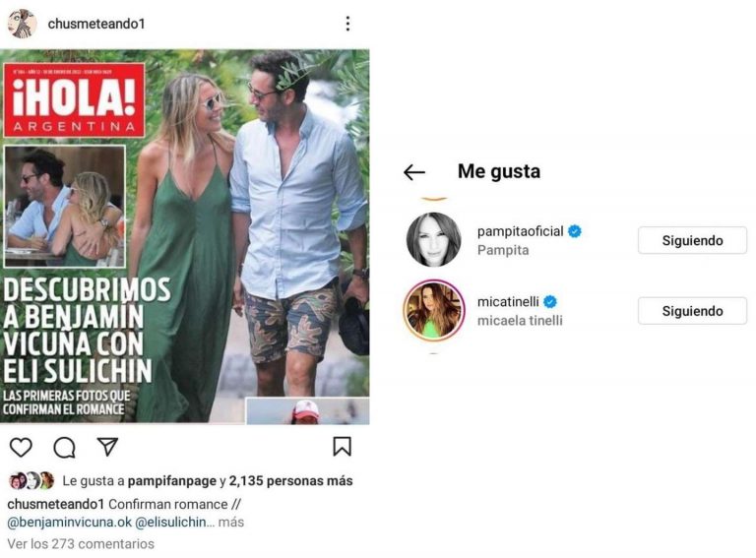
Task: Click the chusmeteando1 username in header
Action: pyautogui.click(x=96, y=24)
